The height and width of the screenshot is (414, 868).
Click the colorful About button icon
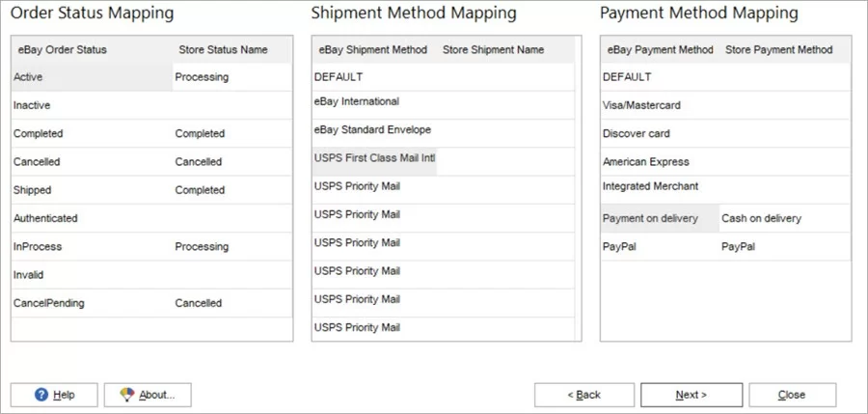click(124, 395)
